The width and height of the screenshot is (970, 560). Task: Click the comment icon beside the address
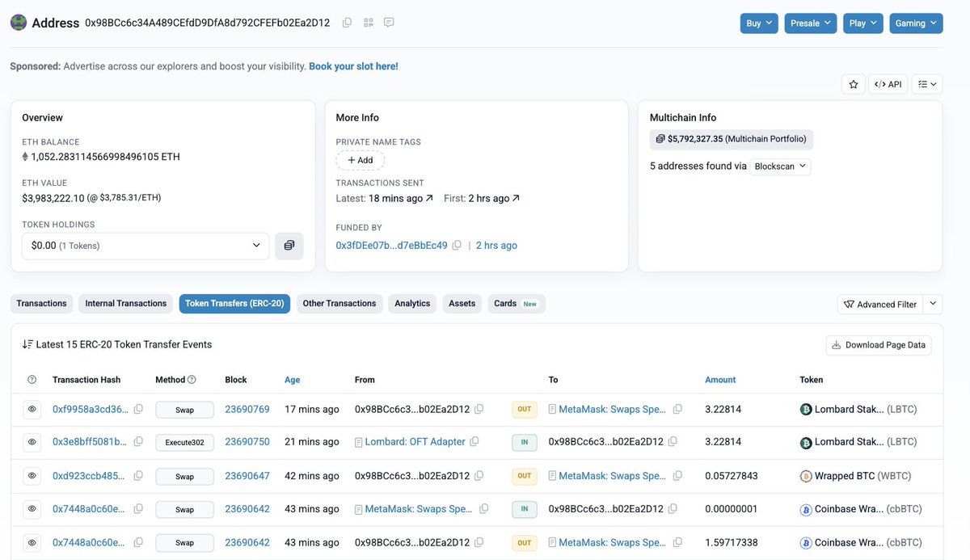click(389, 23)
